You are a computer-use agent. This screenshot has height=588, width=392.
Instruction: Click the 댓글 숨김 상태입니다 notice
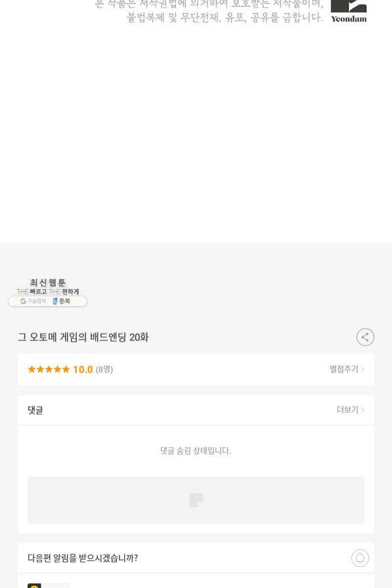pos(196,451)
